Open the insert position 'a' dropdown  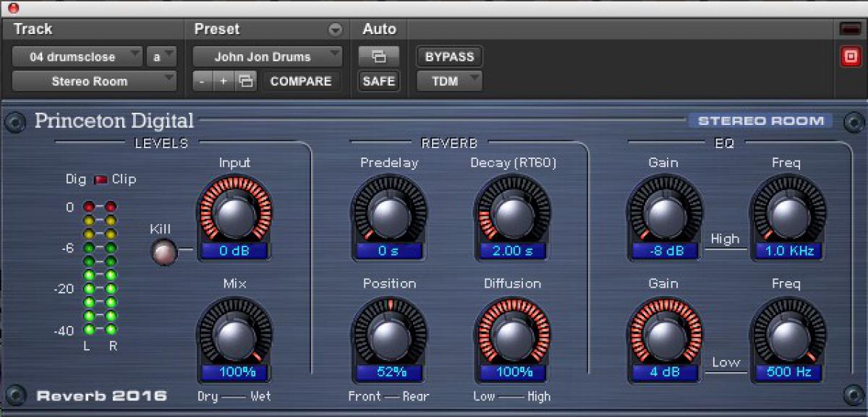pos(161,56)
